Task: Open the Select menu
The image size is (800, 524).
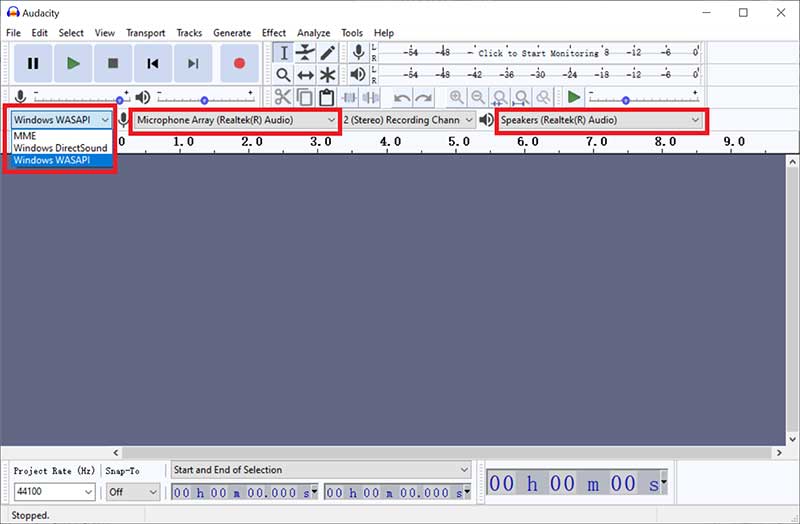Action: pos(71,33)
